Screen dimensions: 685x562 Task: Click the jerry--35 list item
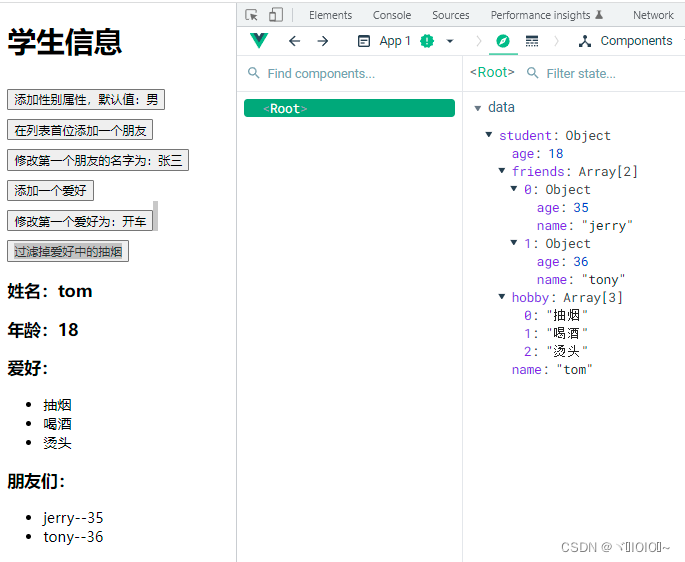coord(73,517)
